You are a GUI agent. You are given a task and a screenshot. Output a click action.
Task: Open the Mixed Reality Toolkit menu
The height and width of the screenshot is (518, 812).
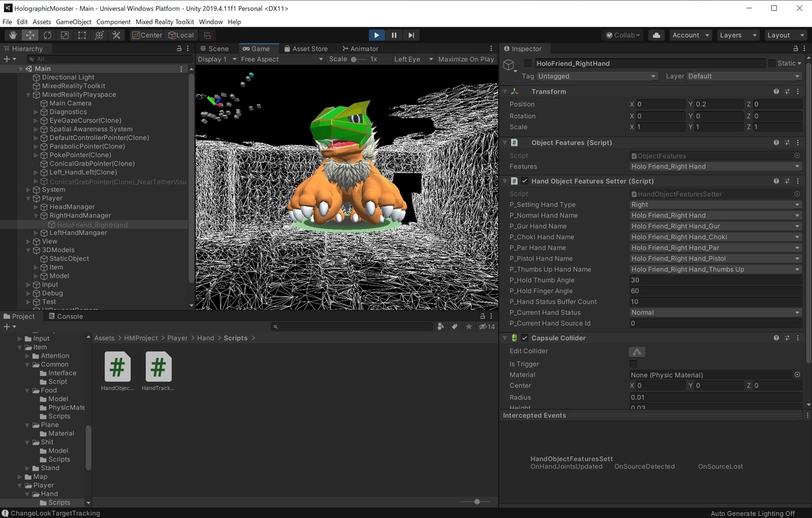coord(164,22)
